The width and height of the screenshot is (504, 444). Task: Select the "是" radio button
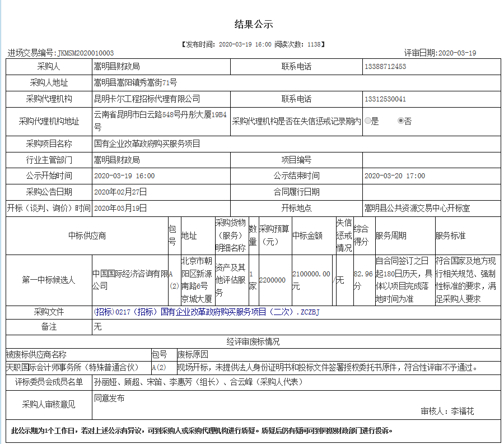click(368, 121)
